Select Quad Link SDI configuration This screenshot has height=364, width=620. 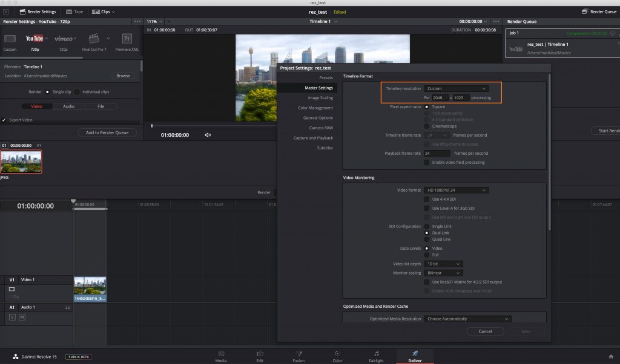click(x=427, y=239)
